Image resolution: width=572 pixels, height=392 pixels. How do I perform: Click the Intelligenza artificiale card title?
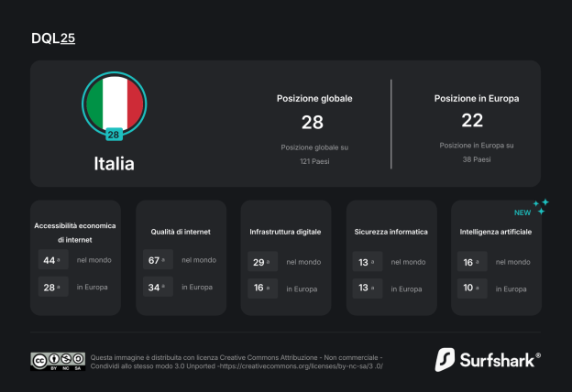496,232
